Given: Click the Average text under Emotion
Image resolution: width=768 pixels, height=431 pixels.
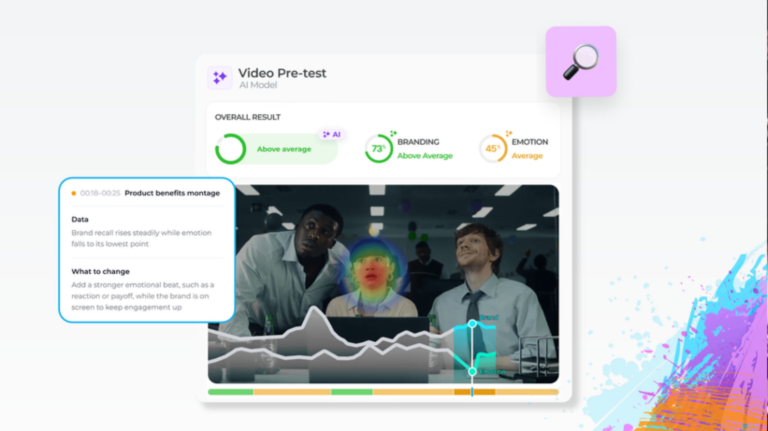Looking at the screenshot, I should tap(527, 156).
